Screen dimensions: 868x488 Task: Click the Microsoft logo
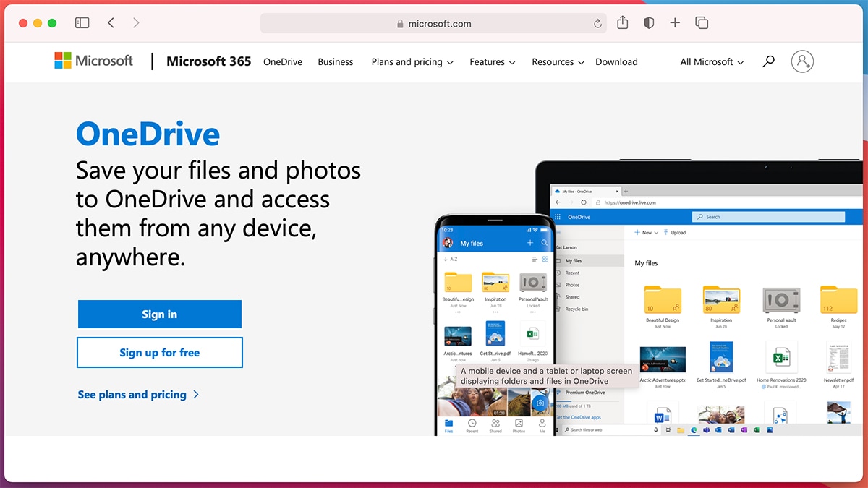coord(94,61)
